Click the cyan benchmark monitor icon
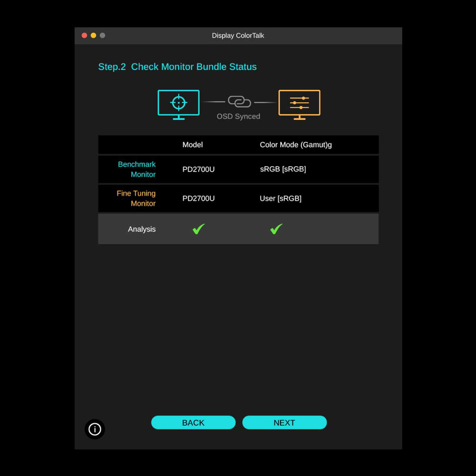476x476 pixels. pyautogui.click(x=178, y=104)
